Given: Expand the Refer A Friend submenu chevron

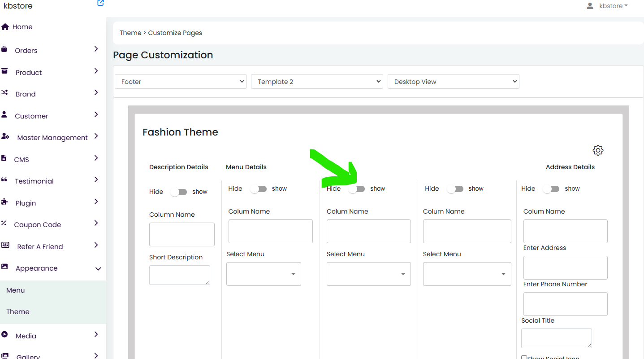Looking at the screenshot, I should click(x=96, y=245).
